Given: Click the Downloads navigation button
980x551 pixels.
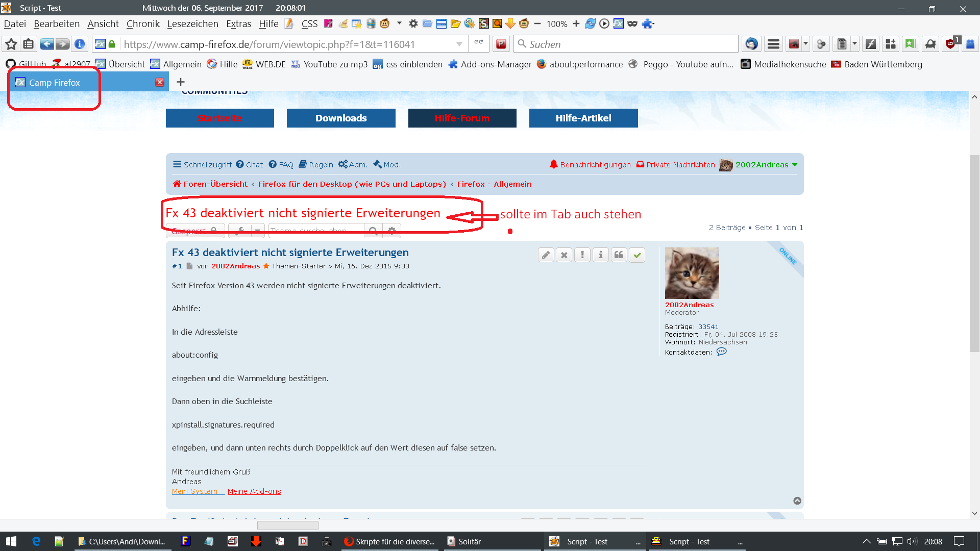Looking at the screenshot, I should click(341, 118).
